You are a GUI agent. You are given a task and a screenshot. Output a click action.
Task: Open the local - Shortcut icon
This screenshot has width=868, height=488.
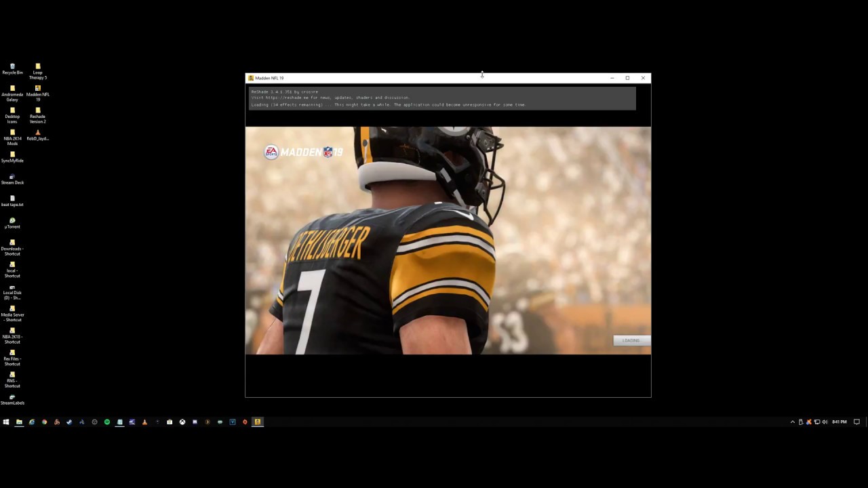click(12, 270)
